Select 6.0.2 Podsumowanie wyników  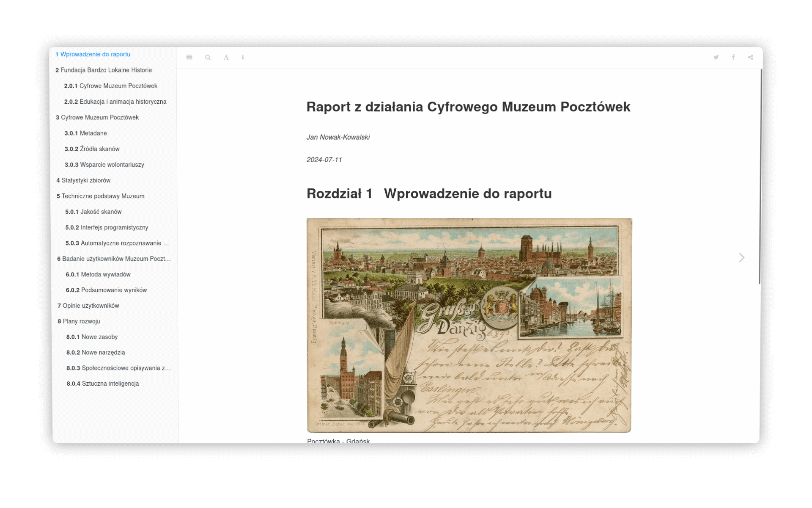(106, 290)
